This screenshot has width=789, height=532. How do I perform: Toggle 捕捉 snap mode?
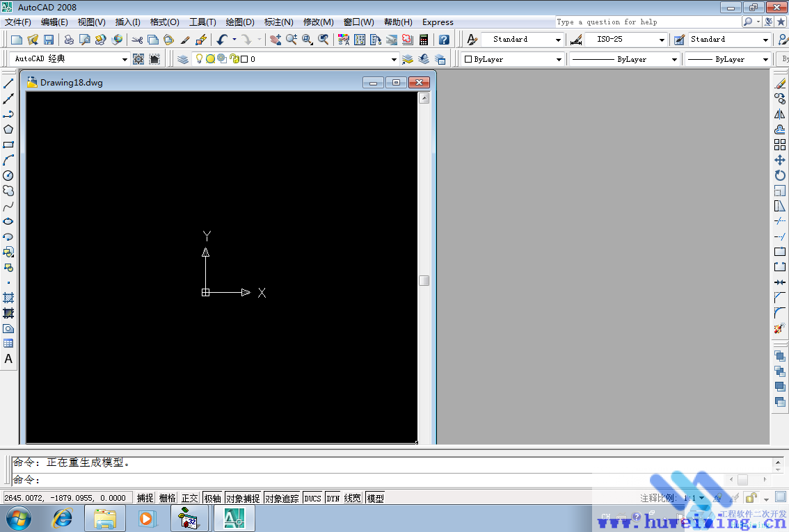click(x=145, y=498)
